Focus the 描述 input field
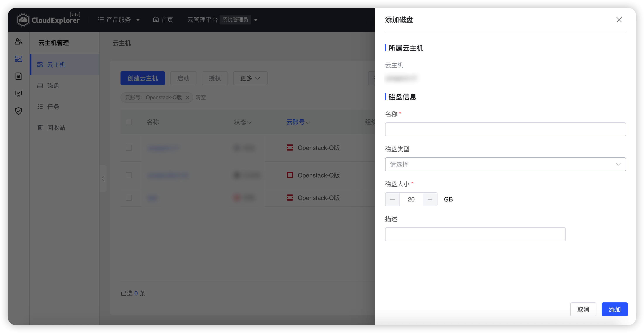Image resolution: width=644 pixels, height=333 pixels. (475, 234)
